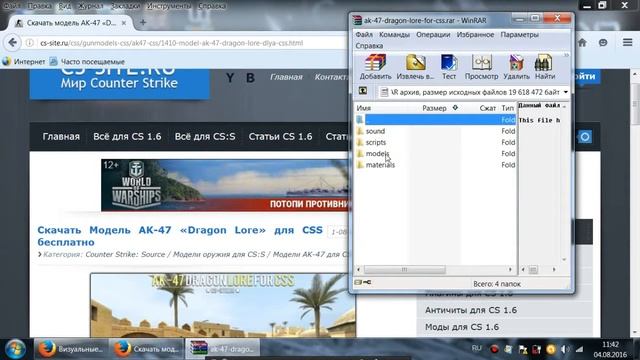
Task: Click the comment pane down scroll arrow
Action: (x=564, y=260)
